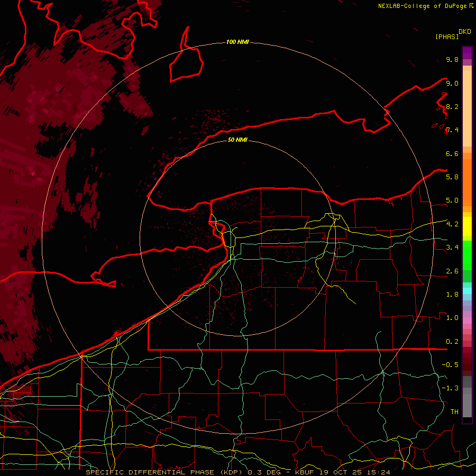Screen dimensions: 476x476
Task: Select the -1.3 scale value
Action: click(x=450, y=388)
